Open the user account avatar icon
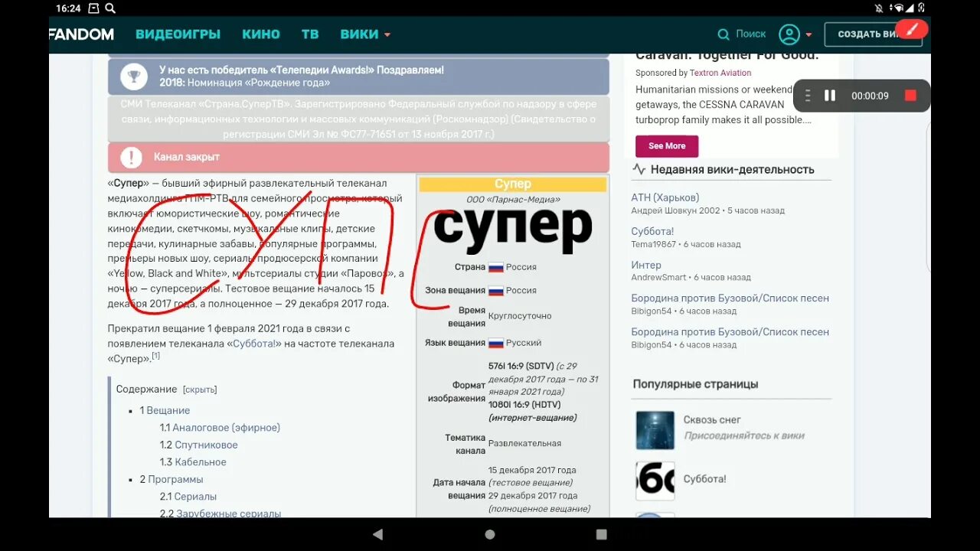This screenshot has width=980, height=551. point(789,34)
